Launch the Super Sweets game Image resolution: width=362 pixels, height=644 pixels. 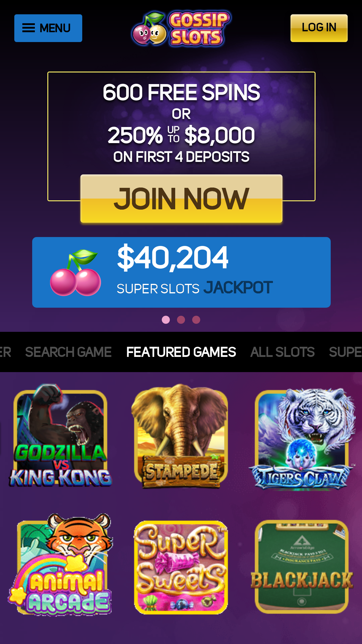pyautogui.click(x=181, y=567)
